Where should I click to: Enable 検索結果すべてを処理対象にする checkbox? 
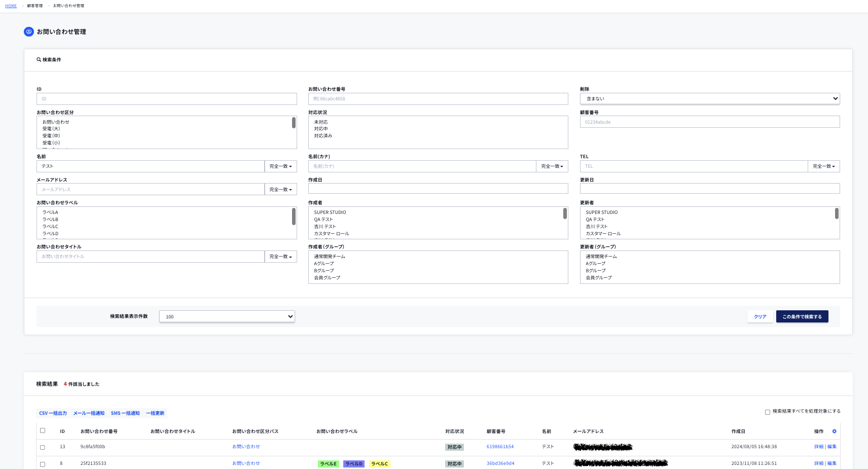(x=768, y=412)
